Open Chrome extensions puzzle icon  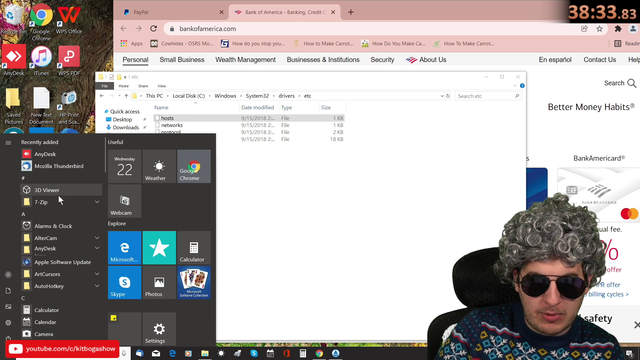coord(618,29)
